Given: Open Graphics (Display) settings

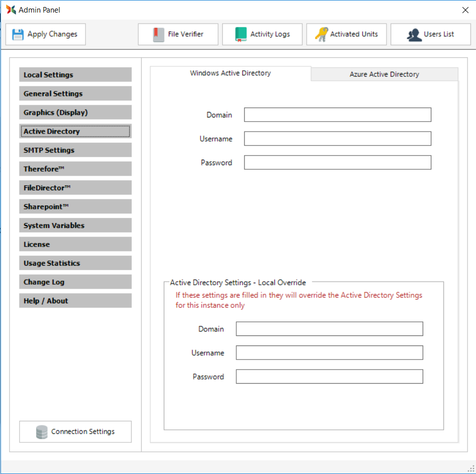Looking at the screenshot, I should tap(75, 112).
